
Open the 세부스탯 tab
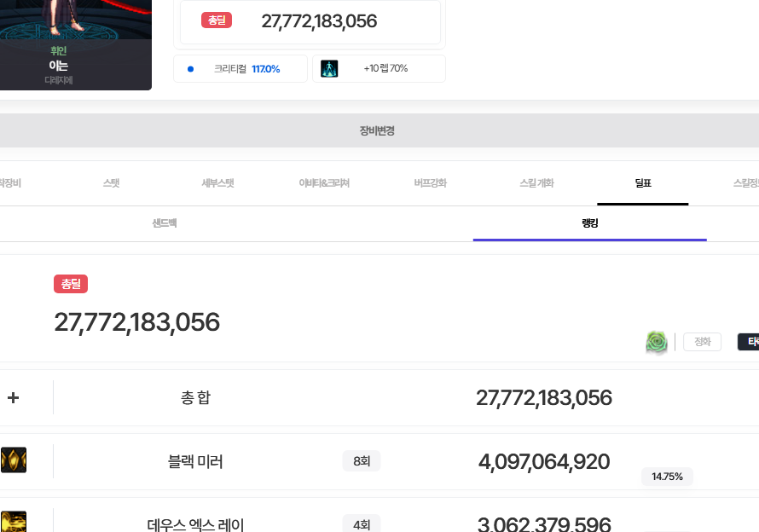click(217, 183)
